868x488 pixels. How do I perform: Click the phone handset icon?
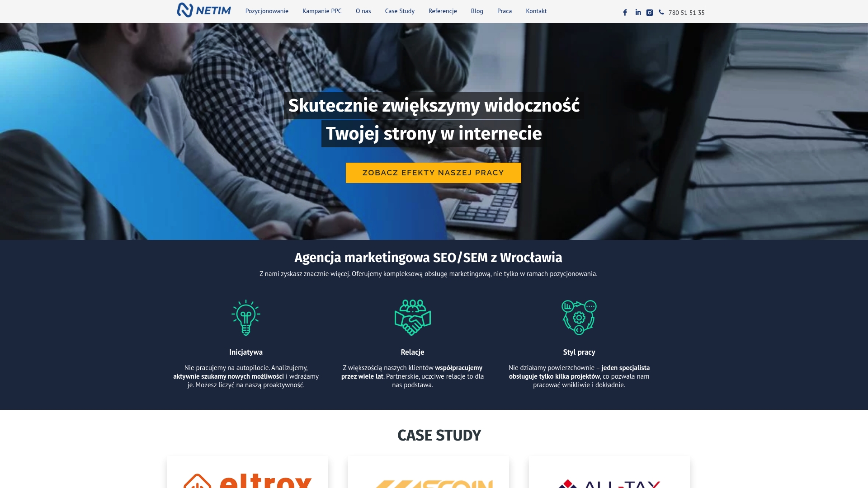click(661, 12)
